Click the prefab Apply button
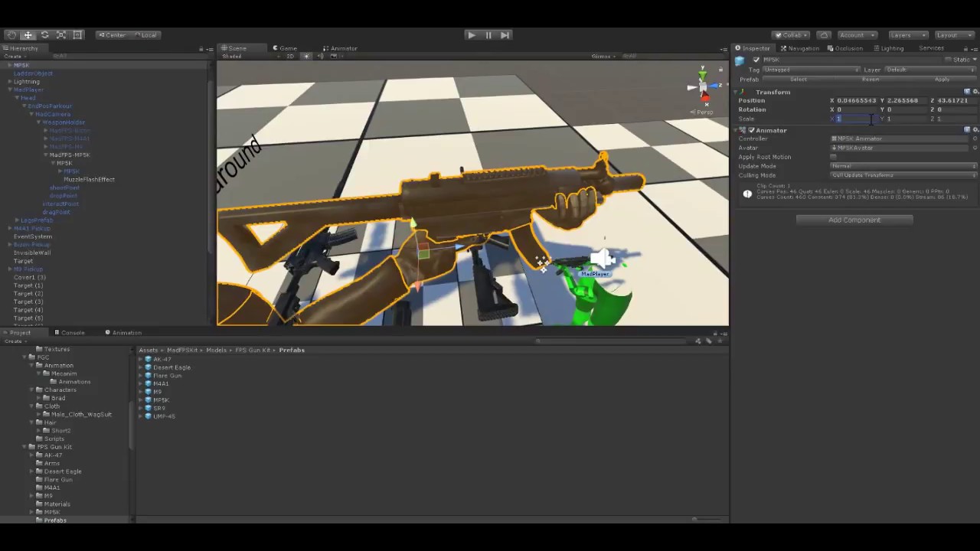Image resolution: width=980 pixels, height=551 pixels. (942, 80)
